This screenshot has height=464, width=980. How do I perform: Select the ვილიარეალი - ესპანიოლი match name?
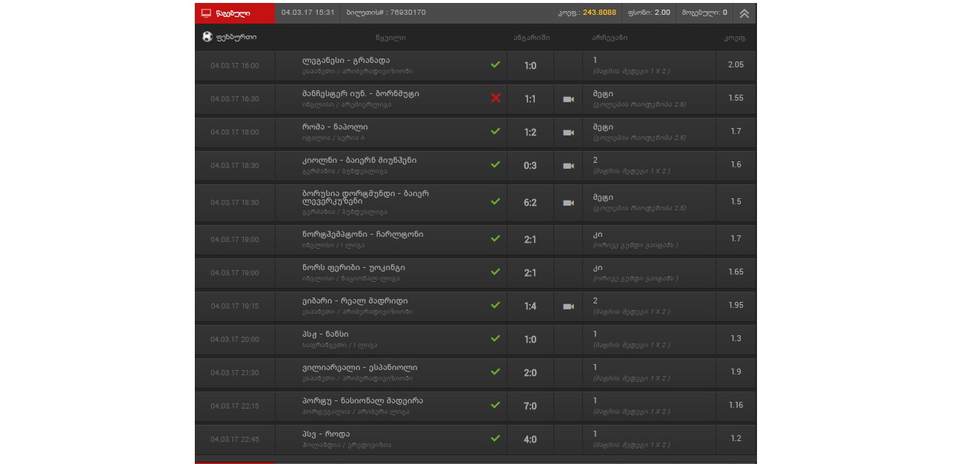coord(360,368)
